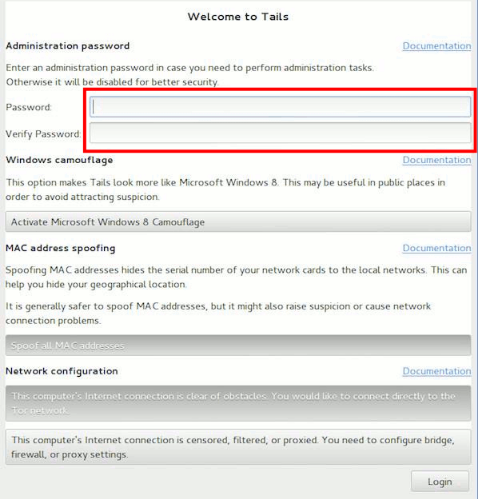Viewport: 478px width, 499px height.
Task: Open Documentation link for Network configuration
Action: 437,371
